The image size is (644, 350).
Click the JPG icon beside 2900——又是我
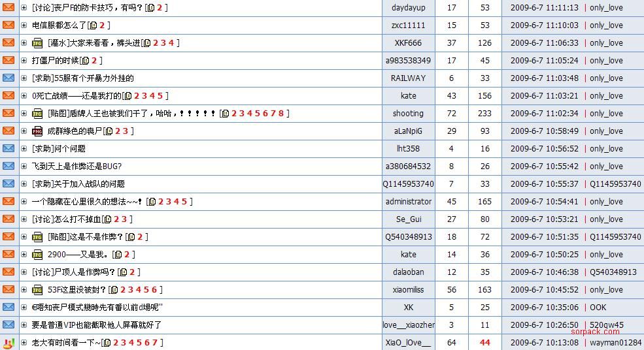pos(37,255)
